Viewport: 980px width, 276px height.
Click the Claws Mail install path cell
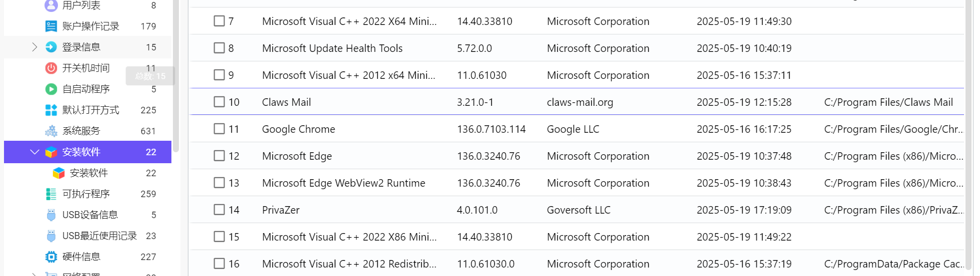(x=888, y=102)
